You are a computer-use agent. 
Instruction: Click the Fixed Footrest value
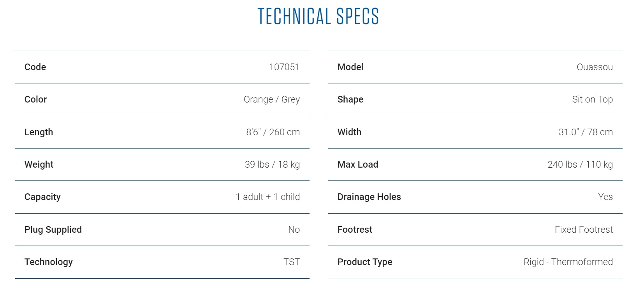click(584, 230)
